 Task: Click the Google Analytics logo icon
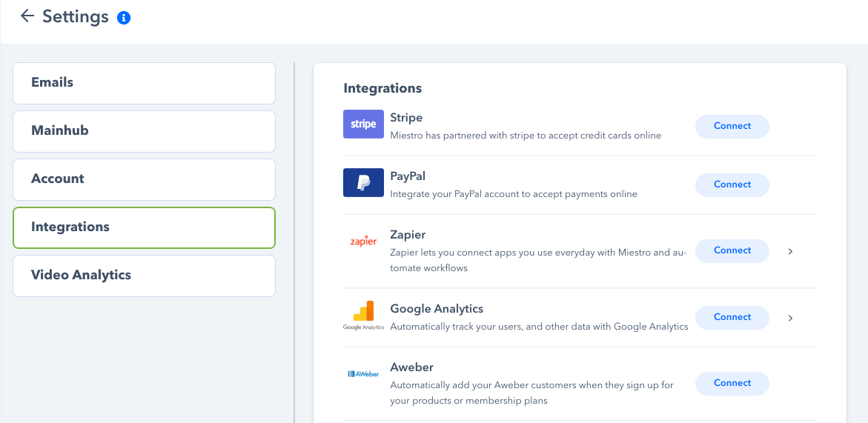[x=364, y=316]
